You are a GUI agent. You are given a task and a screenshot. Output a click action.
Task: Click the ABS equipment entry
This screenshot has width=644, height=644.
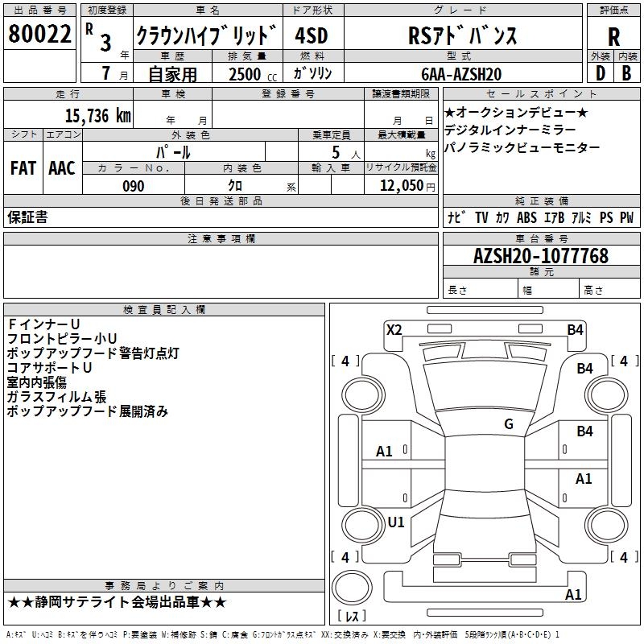pyautogui.click(x=526, y=217)
